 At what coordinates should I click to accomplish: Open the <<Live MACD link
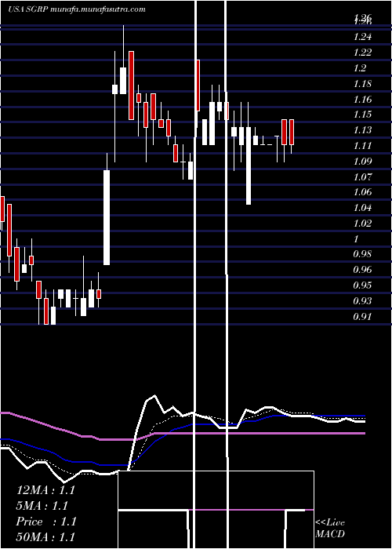click(330, 528)
